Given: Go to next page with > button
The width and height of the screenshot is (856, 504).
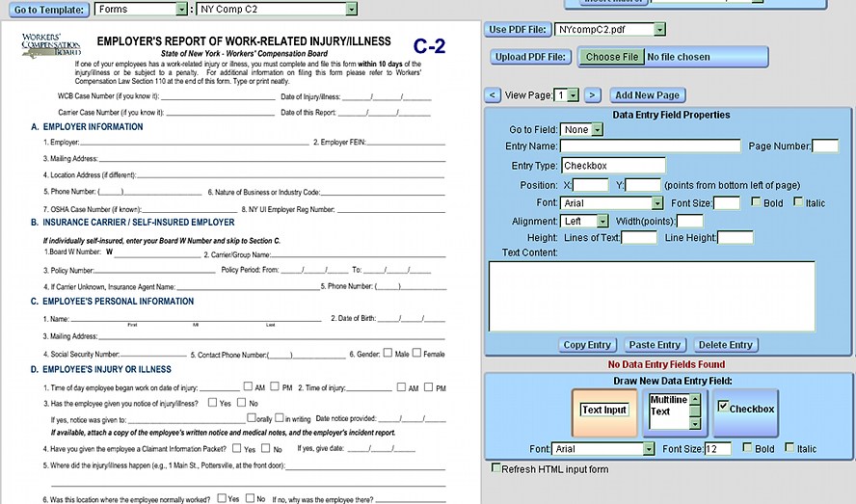Looking at the screenshot, I should point(592,95).
